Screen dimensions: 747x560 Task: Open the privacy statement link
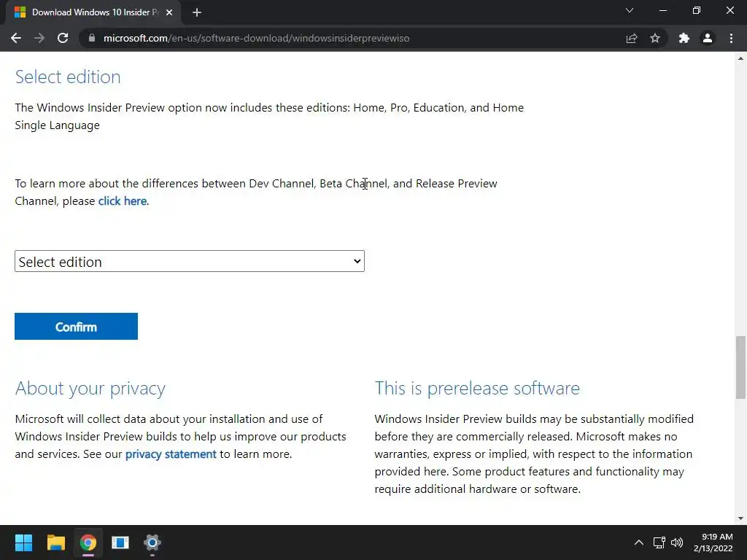point(171,454)
